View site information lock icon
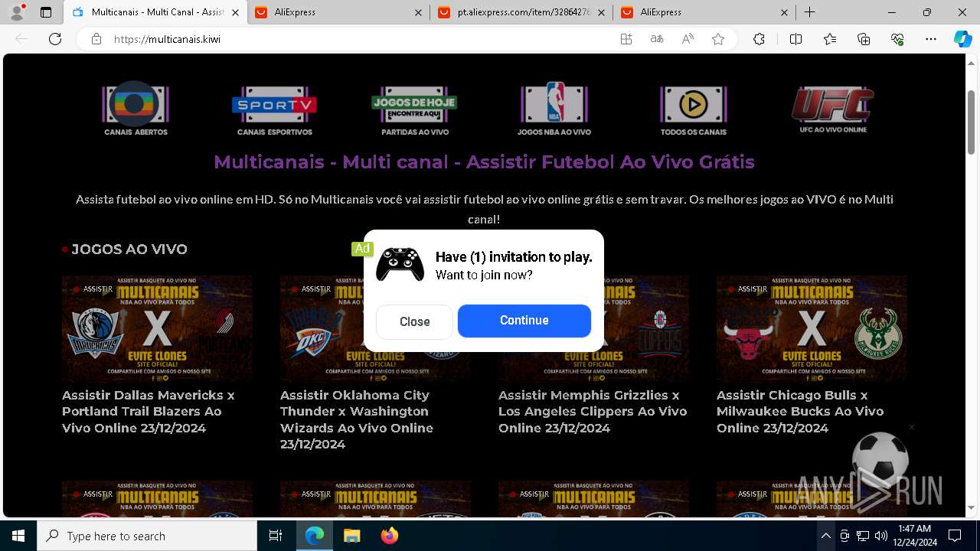Screen dimensions: 980x551 tap(96, 39)
